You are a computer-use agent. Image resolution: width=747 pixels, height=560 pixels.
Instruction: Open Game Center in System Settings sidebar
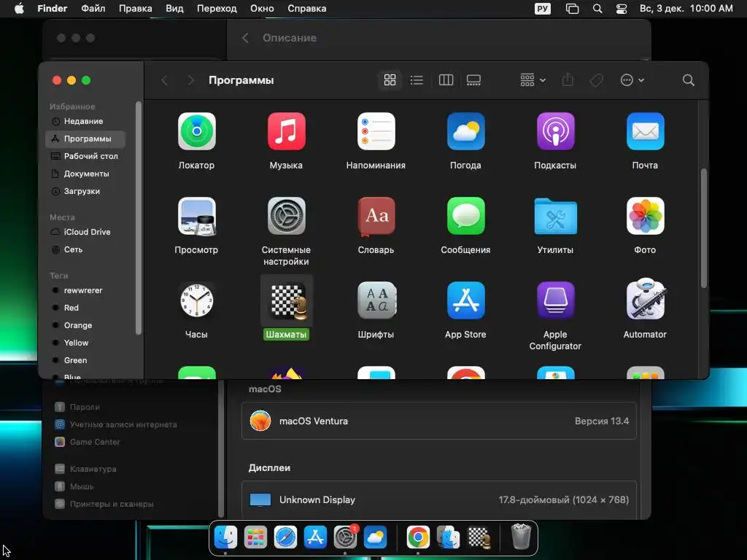[x=95, y=442]
